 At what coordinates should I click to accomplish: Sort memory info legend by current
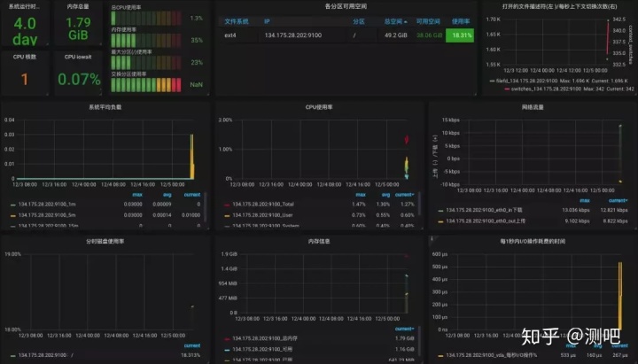(x=404, y=329)
